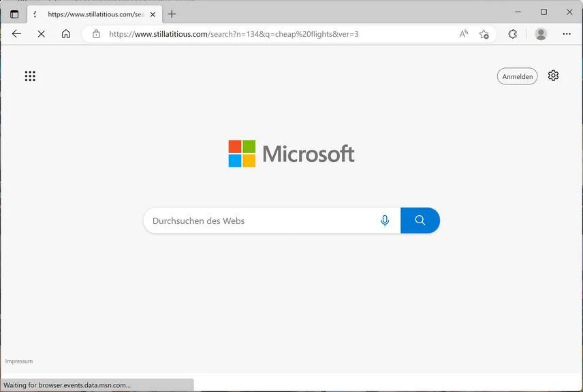Viewport: 583px width, 392px height.
Task: Open the browser profile avatar
Action: click(541, 34)
